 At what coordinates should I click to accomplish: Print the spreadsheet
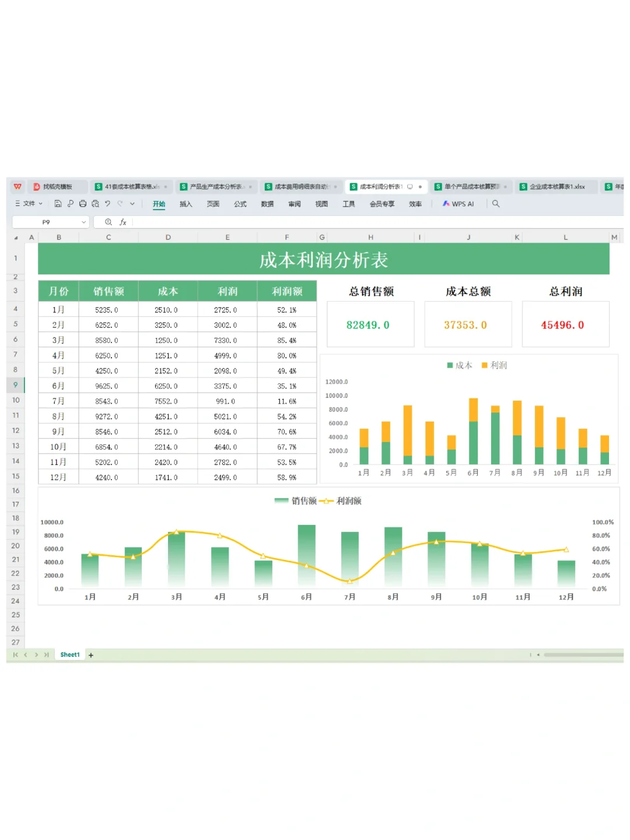pos(82,204)
